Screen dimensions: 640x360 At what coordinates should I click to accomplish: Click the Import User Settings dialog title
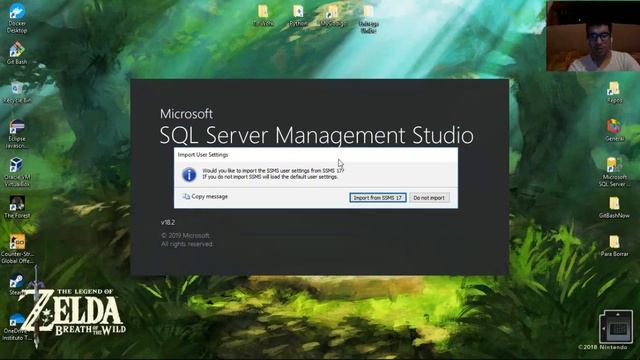point(203,155)
